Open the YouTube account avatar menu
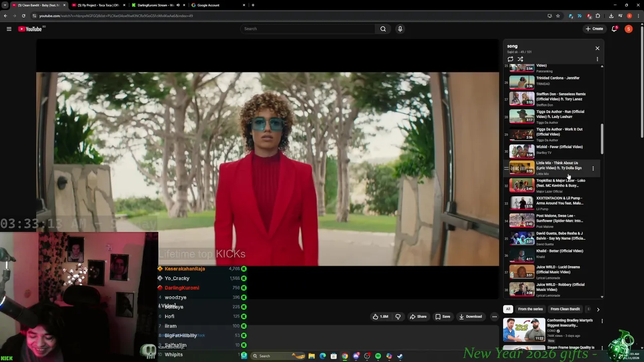Viewport: 644px width, 362px height. tap(628, 29)
